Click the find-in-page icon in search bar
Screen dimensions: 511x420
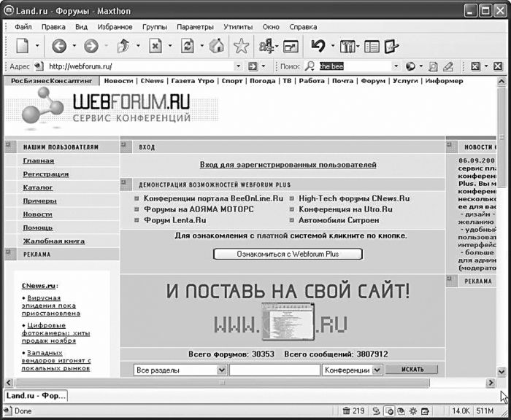(433, 66)
